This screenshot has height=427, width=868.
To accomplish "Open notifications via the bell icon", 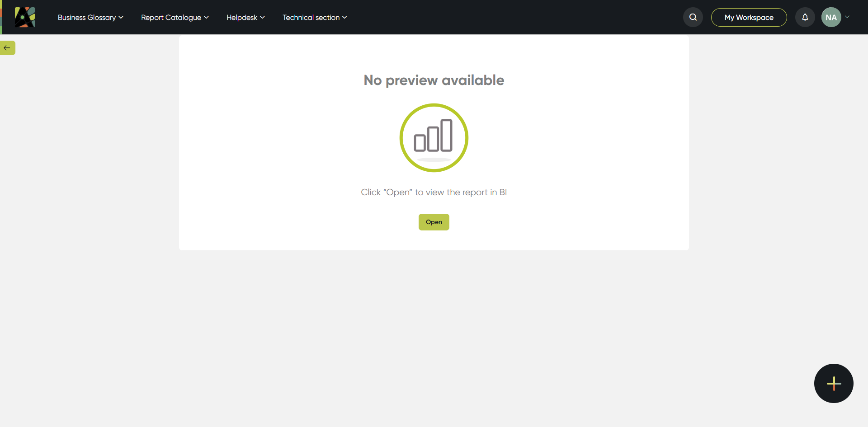I will pos(805,17).
